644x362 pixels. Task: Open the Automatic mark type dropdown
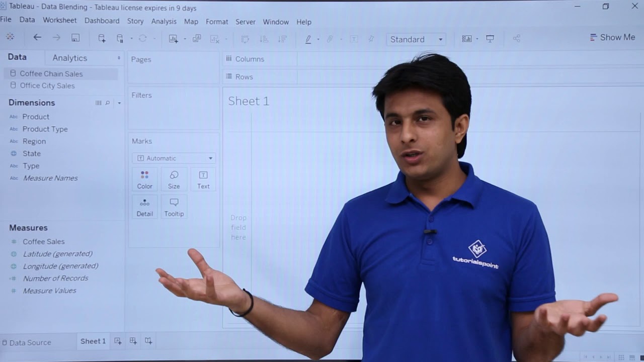174,158
